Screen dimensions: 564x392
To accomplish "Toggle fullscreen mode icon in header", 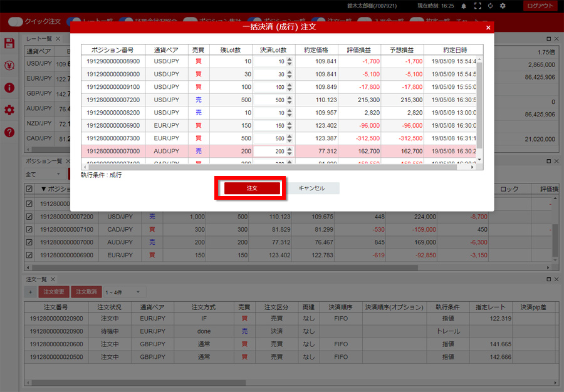I will pos(478,6).
